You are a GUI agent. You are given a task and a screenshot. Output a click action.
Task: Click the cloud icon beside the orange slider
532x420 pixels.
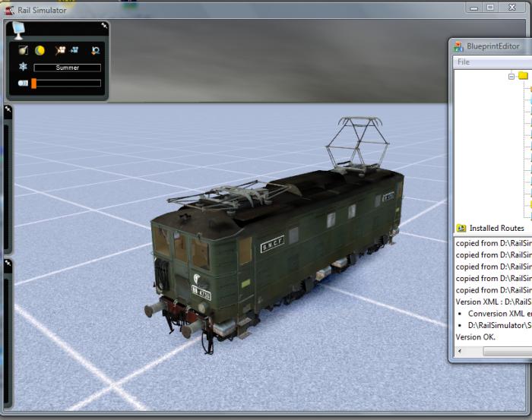23,83
